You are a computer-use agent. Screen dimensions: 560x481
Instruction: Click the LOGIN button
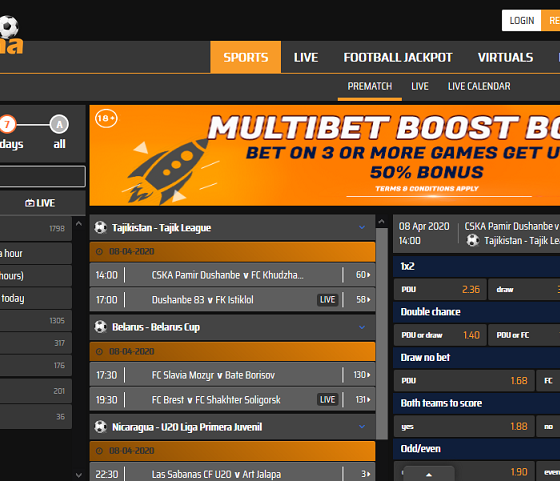click(x=521, y=21)
